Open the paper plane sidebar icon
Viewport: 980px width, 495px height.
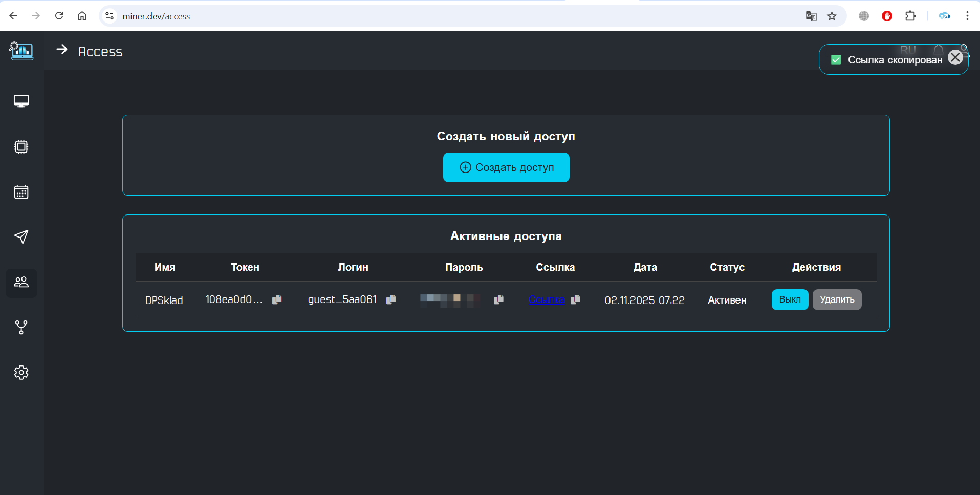21,236
